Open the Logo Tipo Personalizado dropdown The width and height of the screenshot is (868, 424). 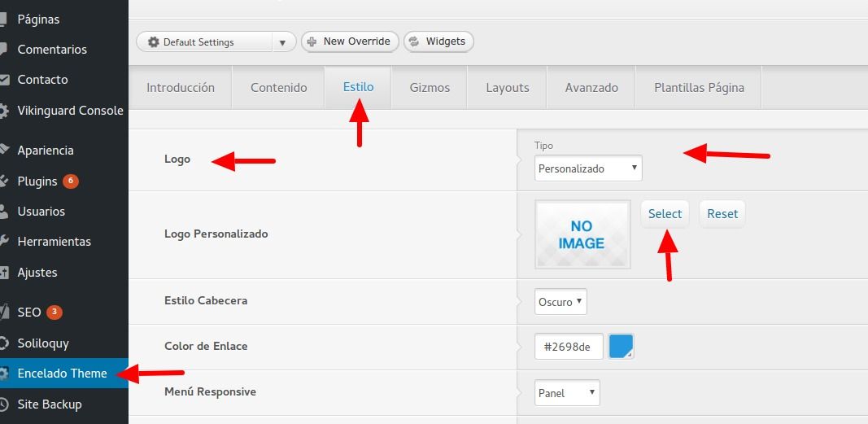click(588, 168)
